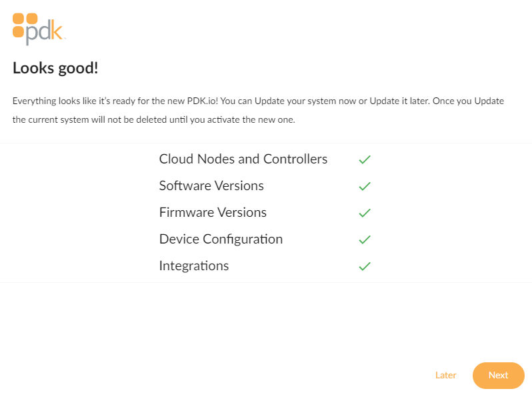Click the Integrations green checkmark
The image size is (532, 399).
coord(365,266)
